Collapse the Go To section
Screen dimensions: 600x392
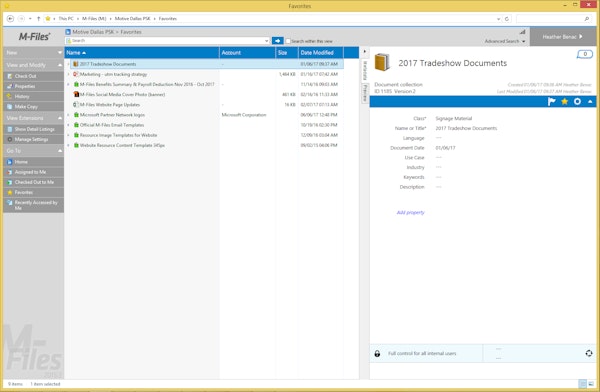click(60, 151)
